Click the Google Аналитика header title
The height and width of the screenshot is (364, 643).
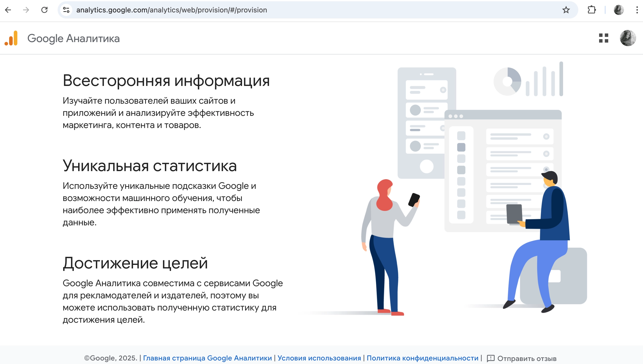(74, 38)
